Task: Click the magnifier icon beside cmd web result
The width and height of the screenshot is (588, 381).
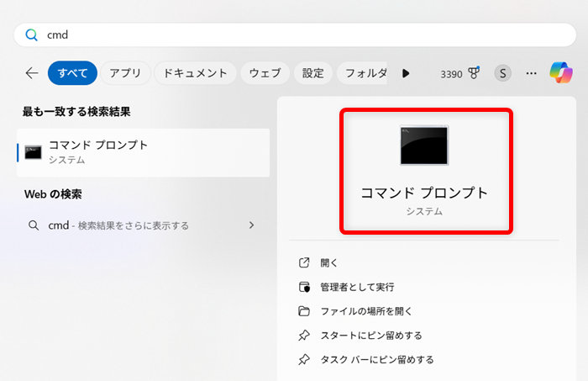Action: pyautogui.click(x=34, y=225)
